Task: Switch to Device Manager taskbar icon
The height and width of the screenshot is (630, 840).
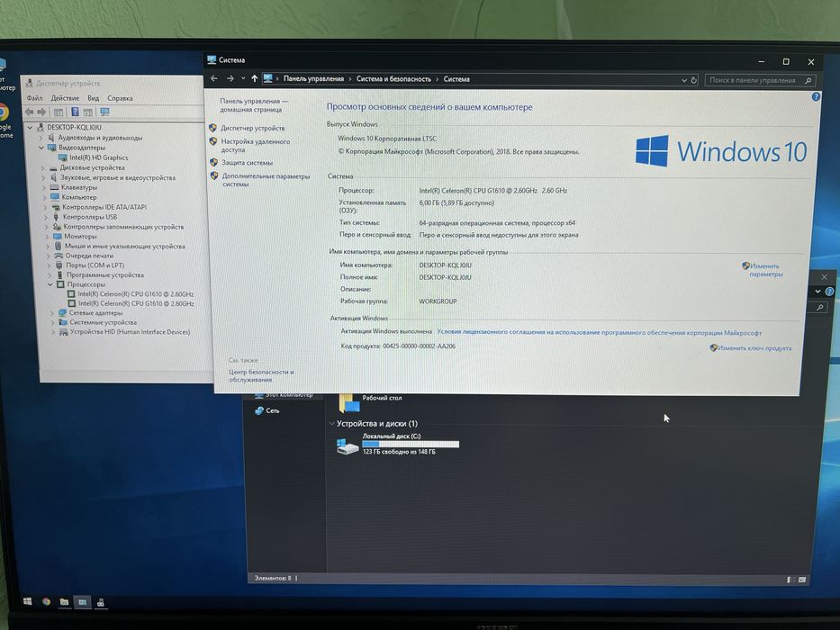Action: tap(100, 603)
